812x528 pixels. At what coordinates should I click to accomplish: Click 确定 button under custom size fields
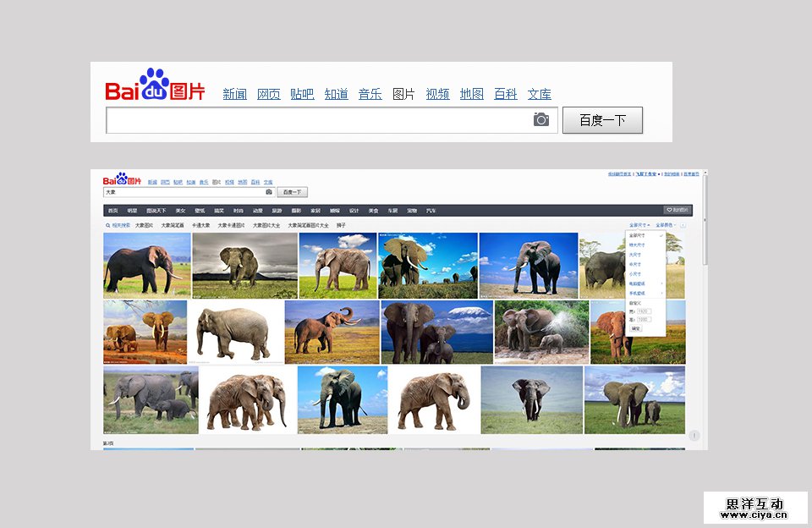point(636,327)
